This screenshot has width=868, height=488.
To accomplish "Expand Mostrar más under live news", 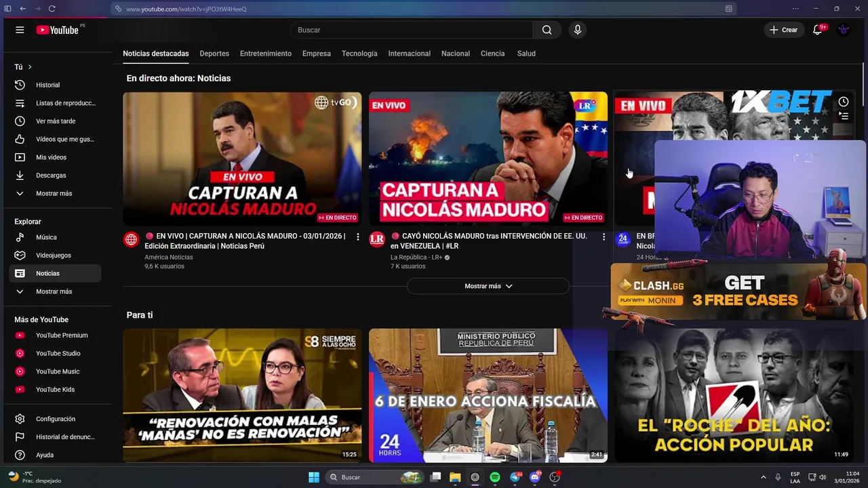I will [488, 286].
